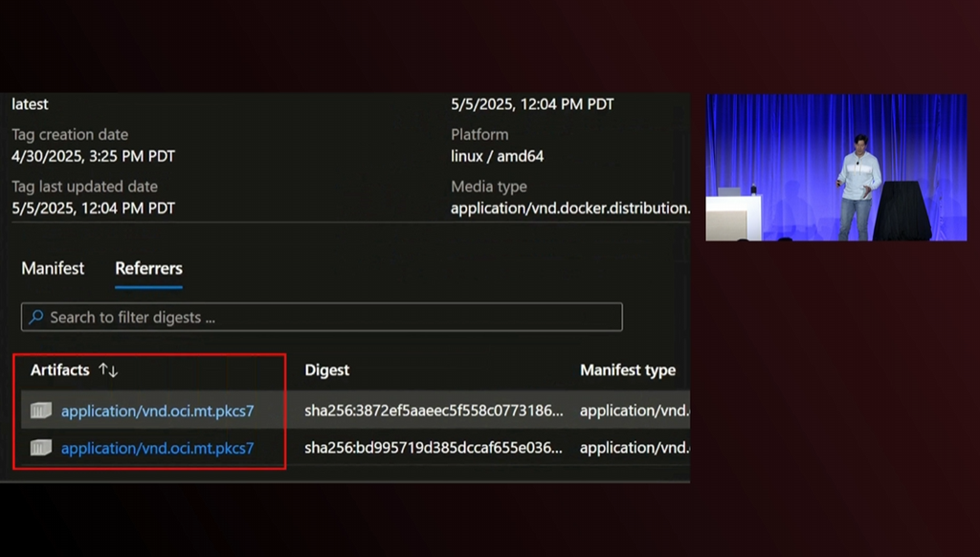980x557 pixels.
Task: Click the Platform value linux / amd64
Action: (x=498, y=156)
